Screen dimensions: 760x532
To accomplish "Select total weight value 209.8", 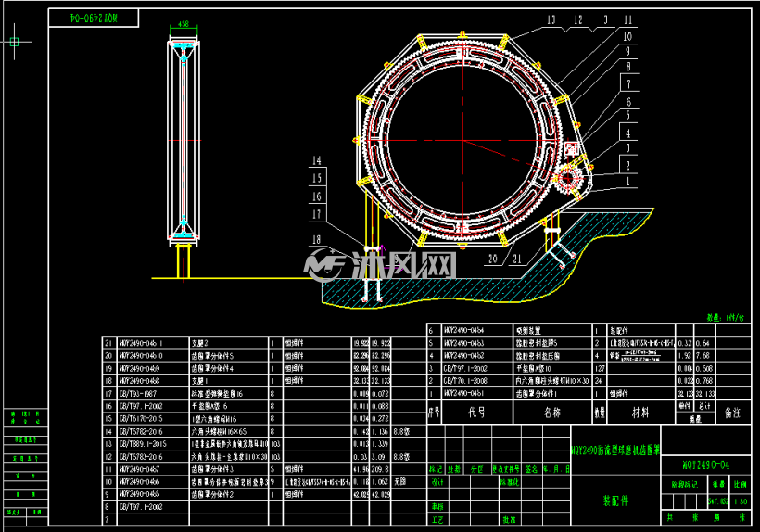I will pyautogui.click(x=380, y=469).
